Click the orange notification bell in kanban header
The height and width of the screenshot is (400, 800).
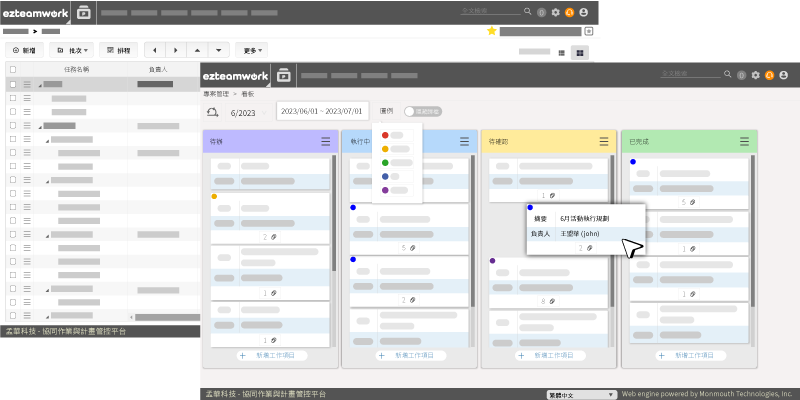click(x=770, y=75)
